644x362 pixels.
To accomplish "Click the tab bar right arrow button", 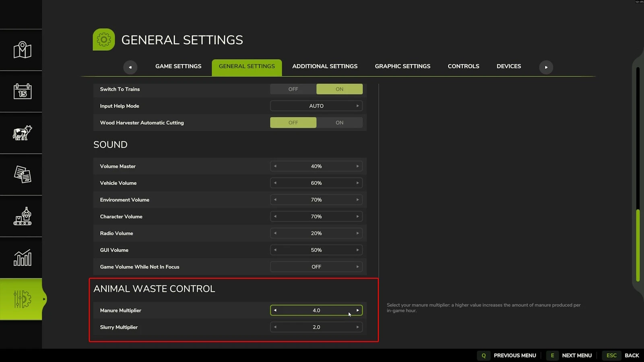I will [x=546, y=67].
